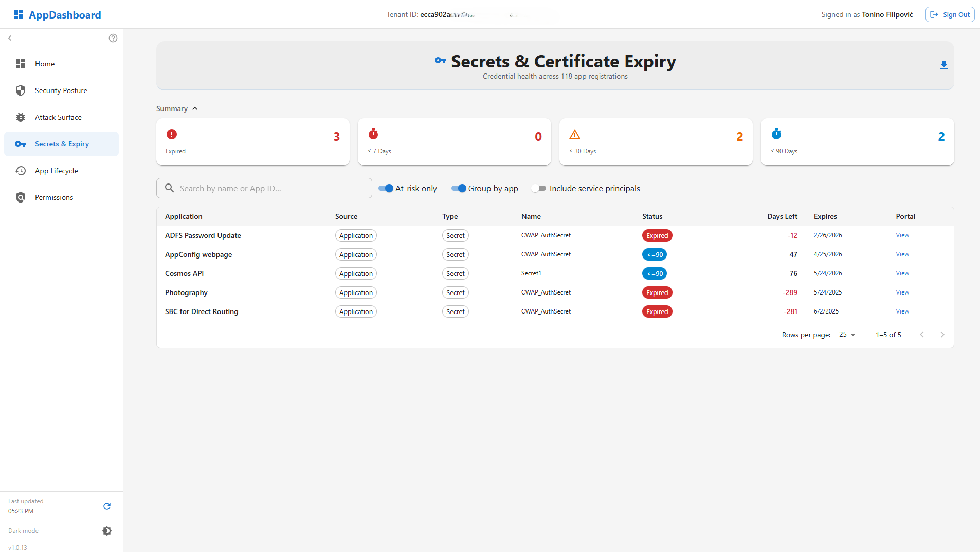Disable the At-risk only toggle

(x=386, y=189)
